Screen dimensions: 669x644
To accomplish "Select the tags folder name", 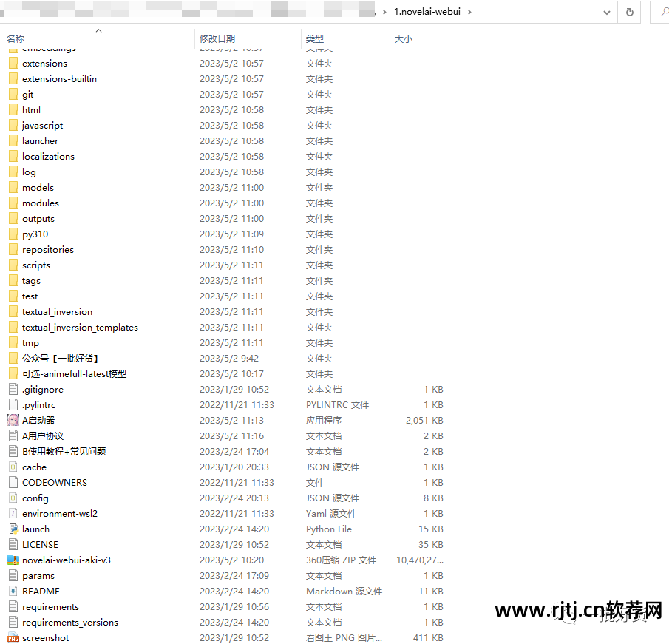I will [31, 281].
